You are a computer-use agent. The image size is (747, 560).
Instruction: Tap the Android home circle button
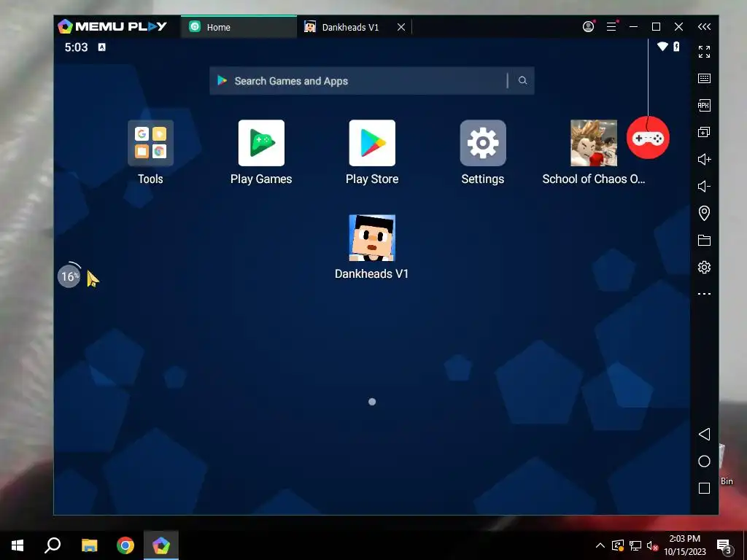click(704, 461)
